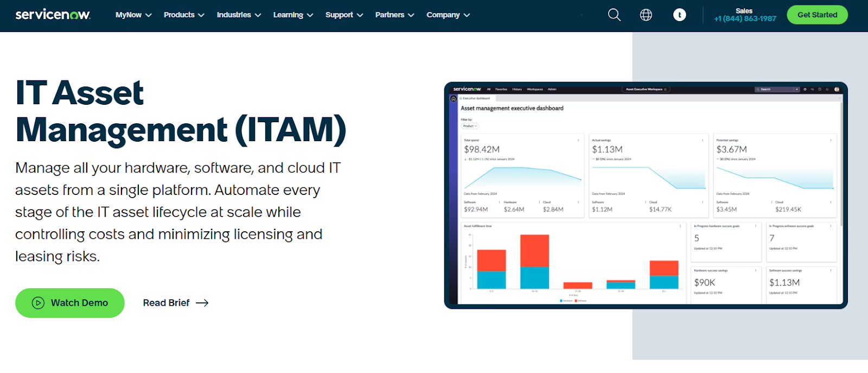Click the search magnifier icon in header
Viewport: 868px width, 373px height.
[614, 15]
